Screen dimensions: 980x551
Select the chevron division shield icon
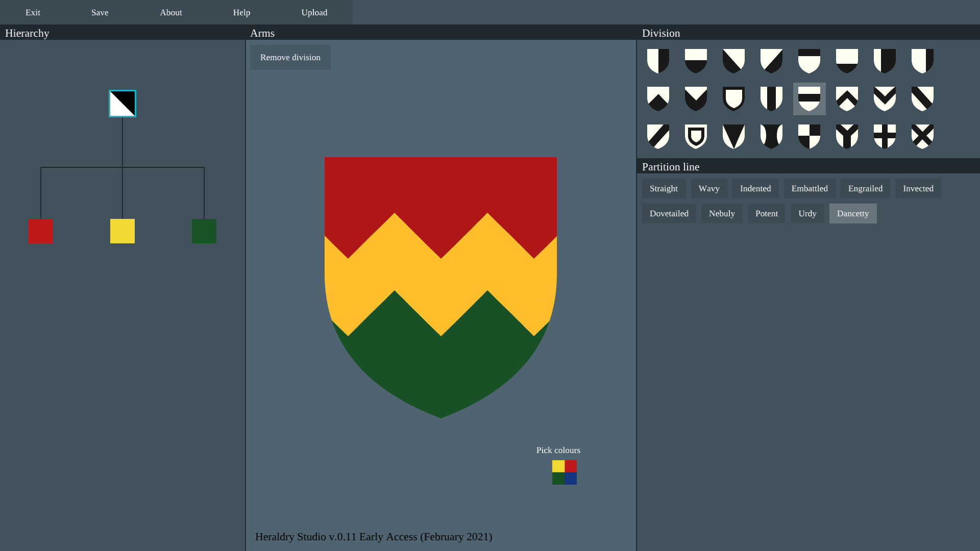click(x=847, y=98)
